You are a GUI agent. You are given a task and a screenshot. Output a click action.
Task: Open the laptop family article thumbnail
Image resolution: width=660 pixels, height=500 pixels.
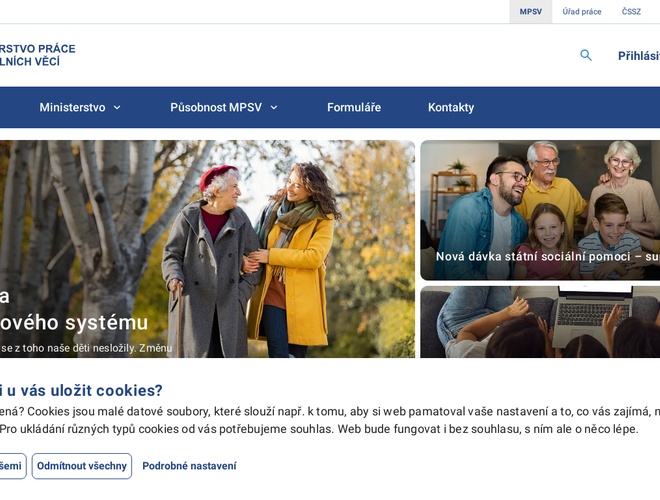[540, 322]
